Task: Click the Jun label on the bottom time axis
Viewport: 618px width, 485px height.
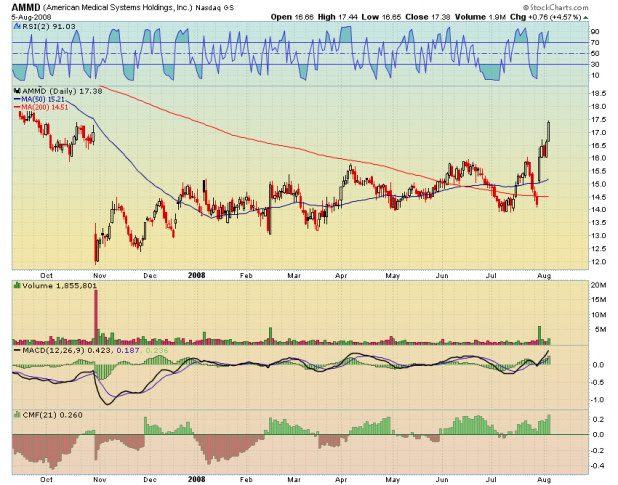Action: click(x=442, y=479)
